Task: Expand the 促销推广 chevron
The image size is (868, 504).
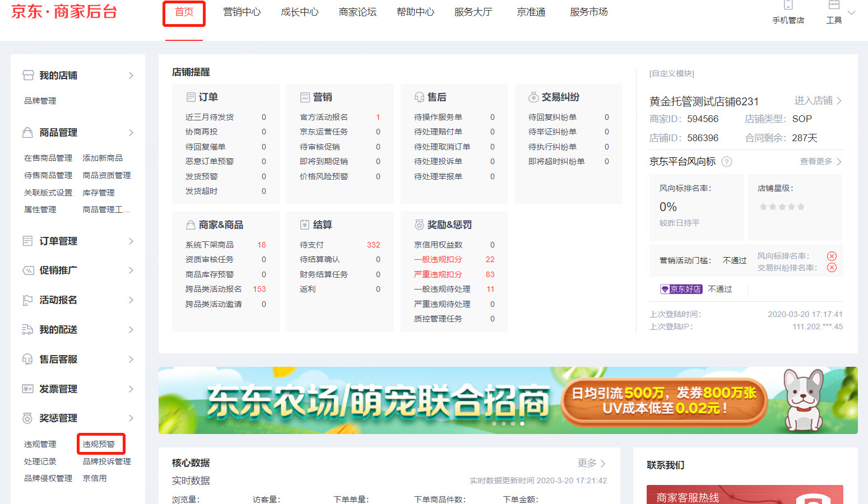Action: click(x=131, y=270)
